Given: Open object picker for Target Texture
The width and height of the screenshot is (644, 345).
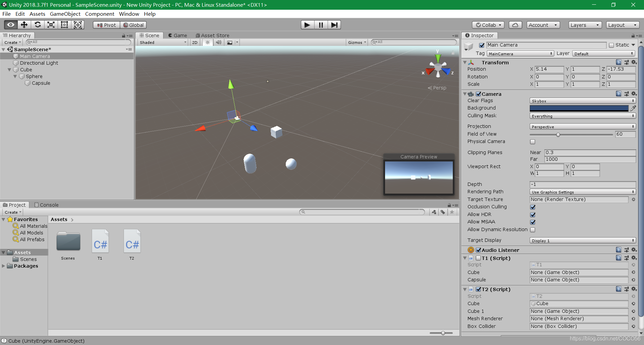Looking at the screenshot, I should coord(633,200).
